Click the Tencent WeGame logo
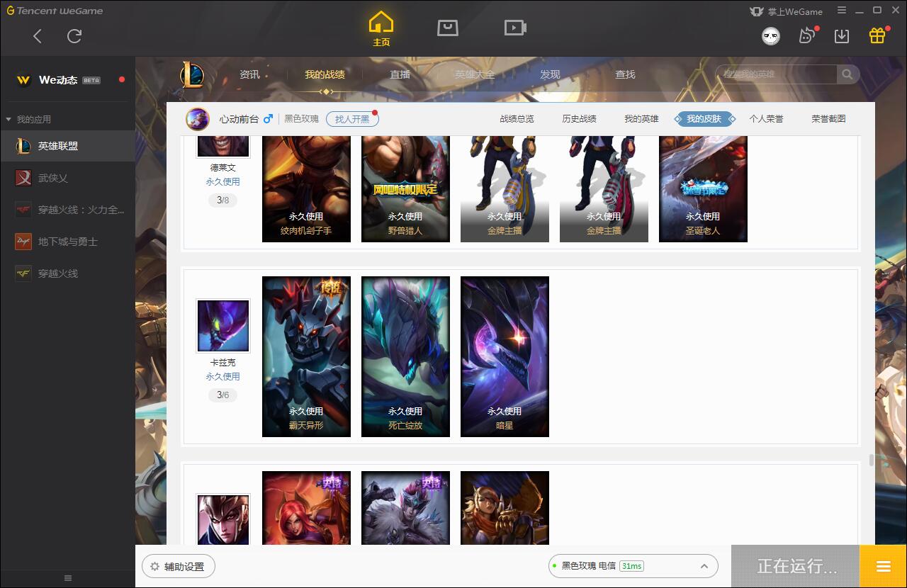The height and width of the screenshot is (588, 907). 55,11
